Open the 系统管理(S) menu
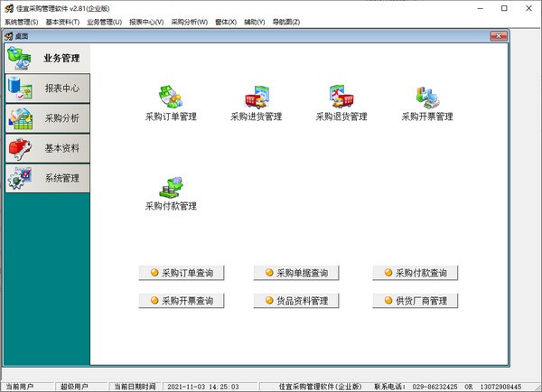 (x=22, y=22)
